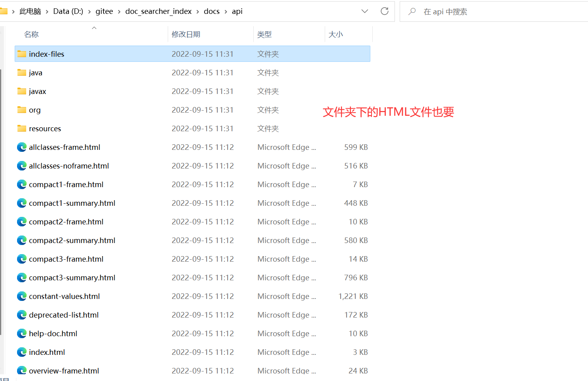Click Edge icon of overview-frame.html
Screen dimensions: 588x381
[22, 370]
